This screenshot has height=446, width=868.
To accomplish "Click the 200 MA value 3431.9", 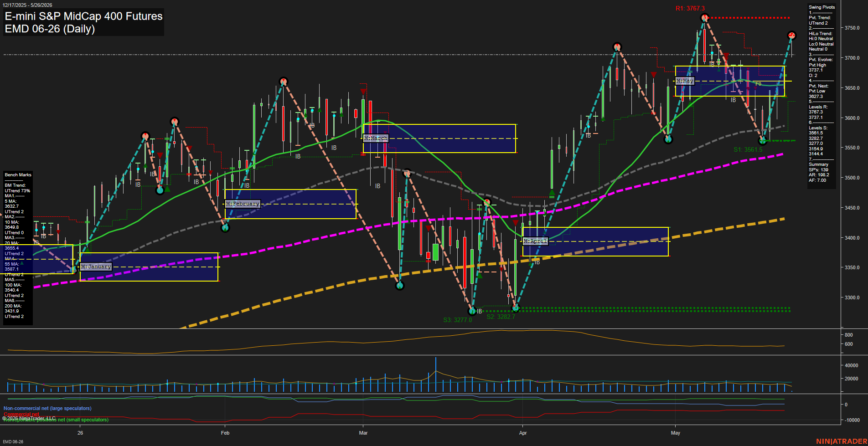I will coord(12,311).
